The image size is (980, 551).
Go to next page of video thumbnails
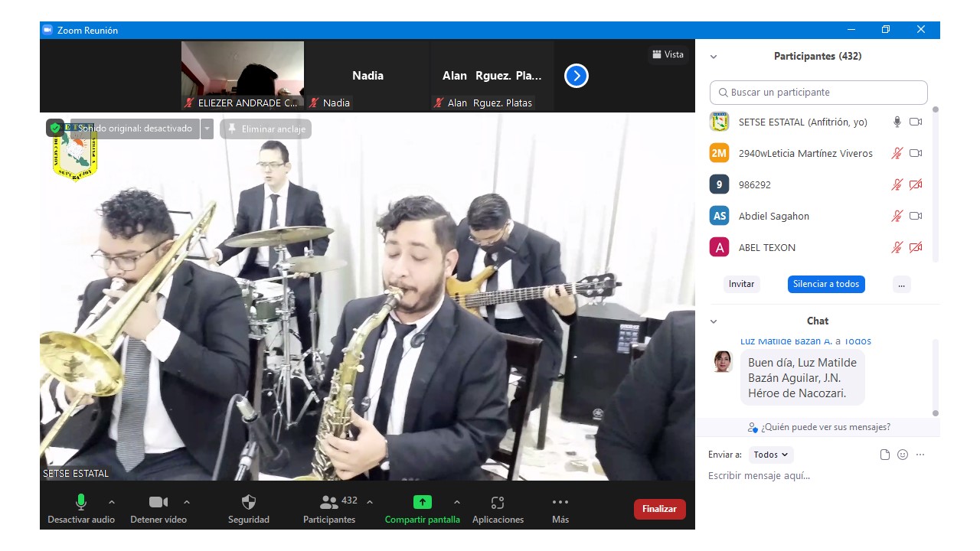(x=576, y=76)
